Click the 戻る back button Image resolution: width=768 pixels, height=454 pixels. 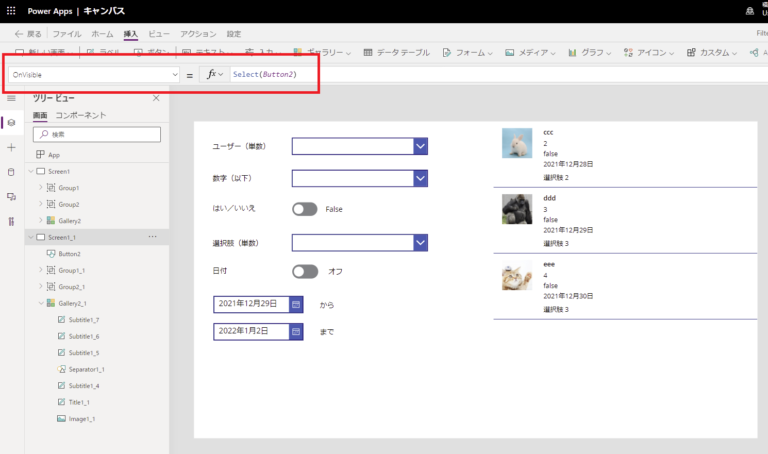[28, 33]
